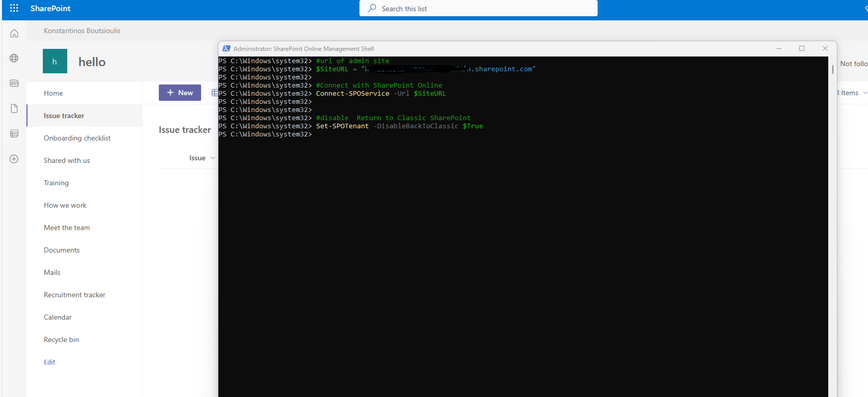Image resolution: width=868 pixels, height=397 pixels.
Task: Minimize the Management Shell window
Action: (x=779, y=48)
